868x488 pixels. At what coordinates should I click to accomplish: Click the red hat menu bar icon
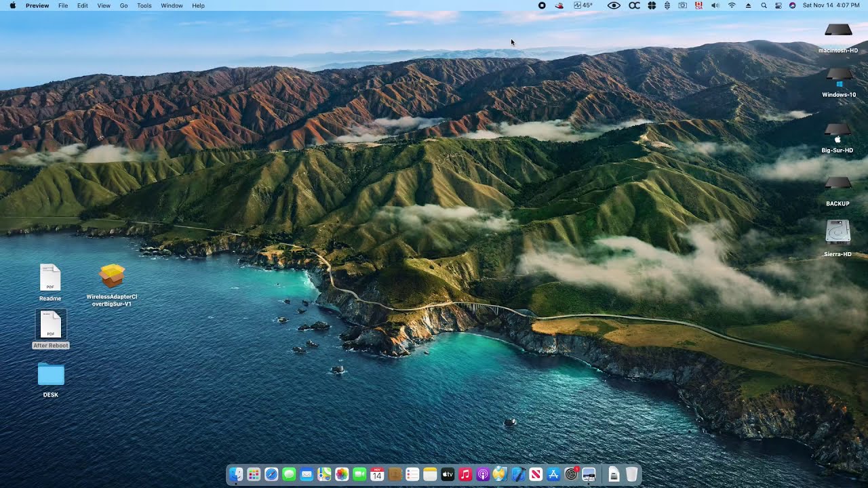(559, 5)
